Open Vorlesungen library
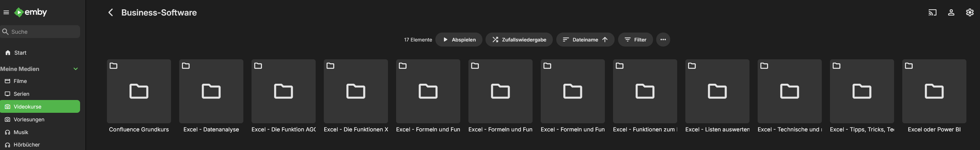 coord(40,119)
